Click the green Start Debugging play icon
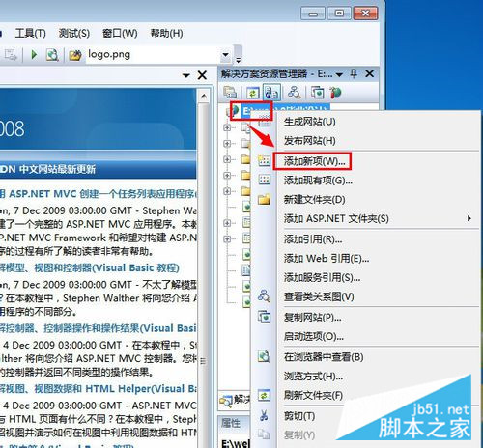The width and height of the screenshot is (483, 448). tap(34, 55)
